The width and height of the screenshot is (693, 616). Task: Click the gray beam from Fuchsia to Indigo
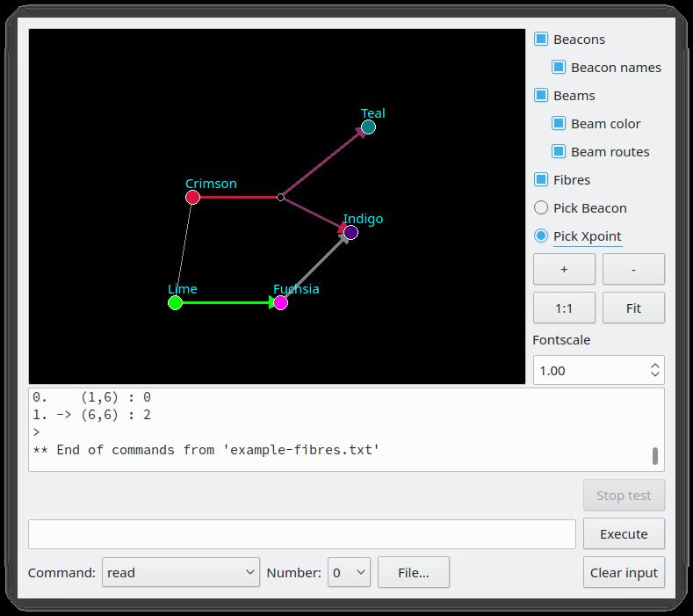coord(316,267)
